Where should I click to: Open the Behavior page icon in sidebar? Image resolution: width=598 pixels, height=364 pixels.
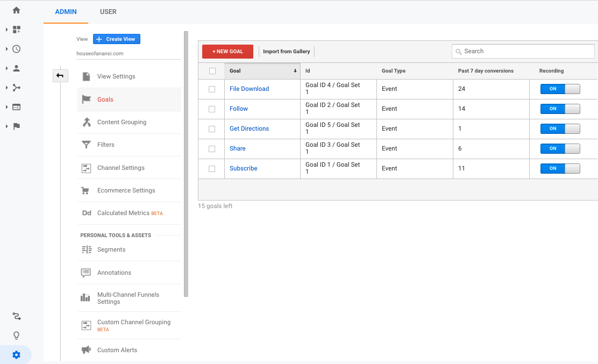[x=16, y=107]
